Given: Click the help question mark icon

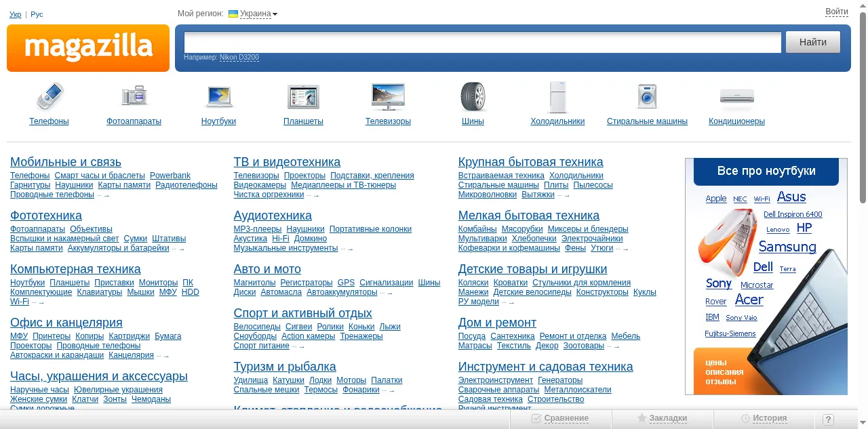Looking at the screenshot, I should click(828, 420).
